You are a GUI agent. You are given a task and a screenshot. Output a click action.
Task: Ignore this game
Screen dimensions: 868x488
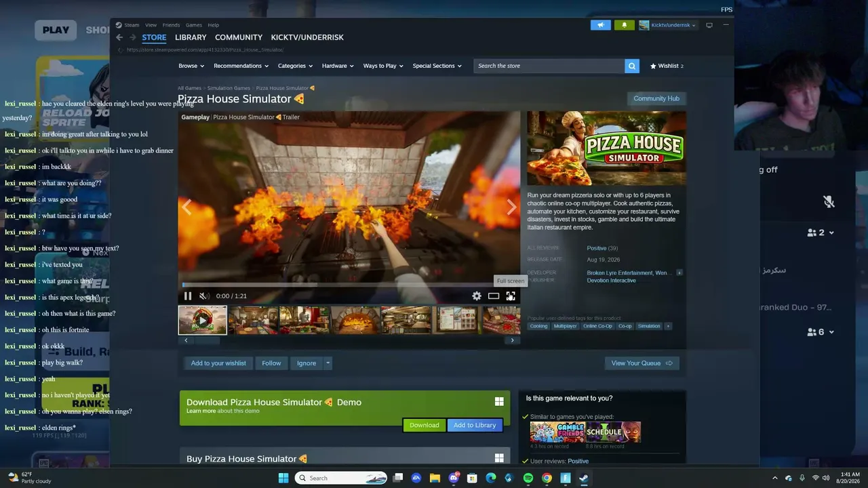(x=307, y=363)
